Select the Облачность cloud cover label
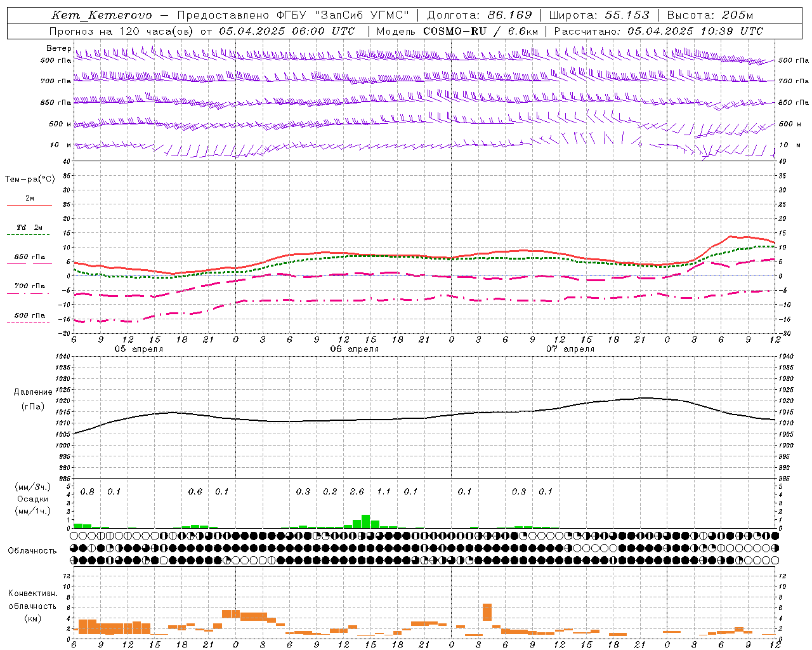The height and width of the screenshot is (650, 812). click(x=32, y=551)
